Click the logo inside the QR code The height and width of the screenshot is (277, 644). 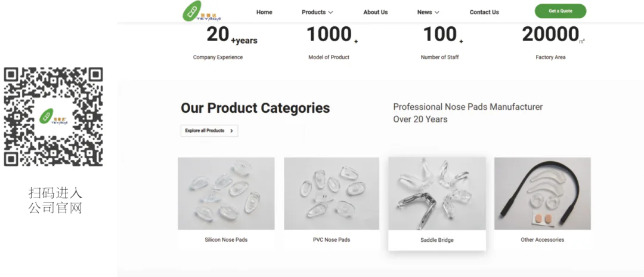tap(54, 117)
